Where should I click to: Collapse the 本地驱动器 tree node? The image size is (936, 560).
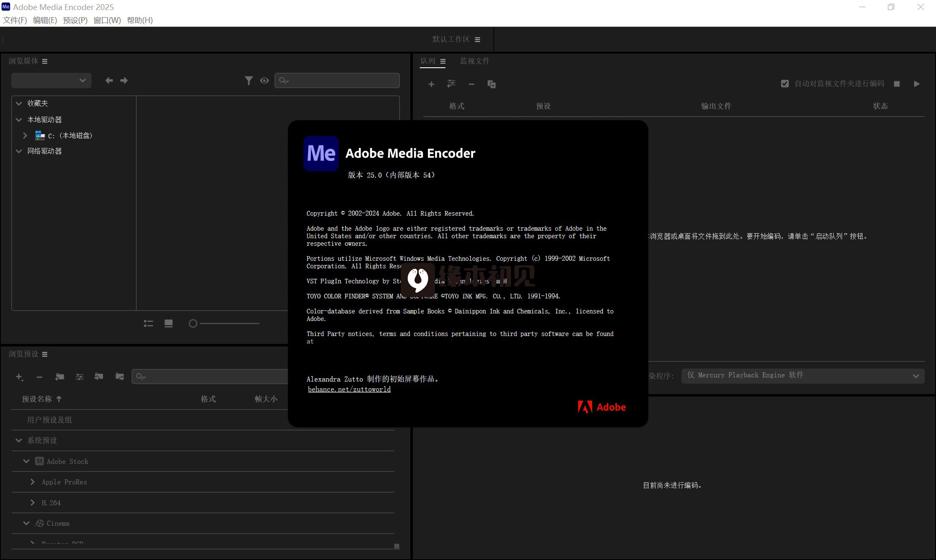pyautogui.click(x=19, y=120)
